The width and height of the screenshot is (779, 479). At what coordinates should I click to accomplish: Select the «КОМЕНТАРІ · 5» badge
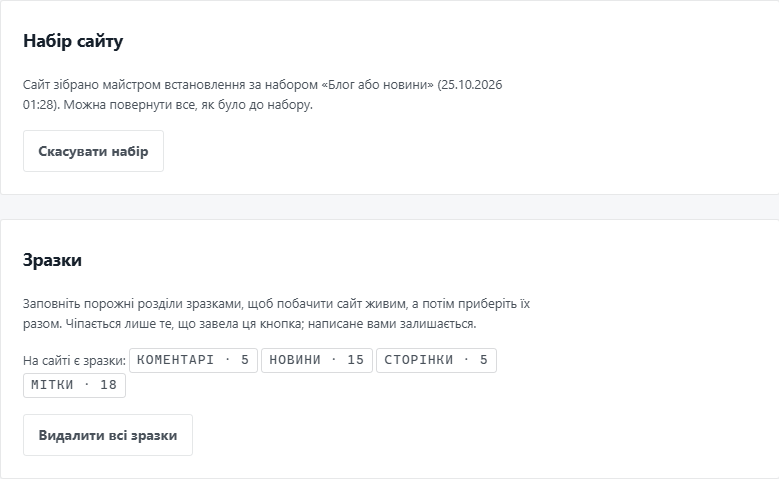pos(193,360)
